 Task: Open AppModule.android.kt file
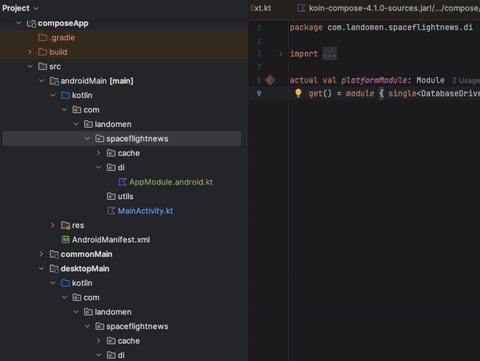point(171,182)
